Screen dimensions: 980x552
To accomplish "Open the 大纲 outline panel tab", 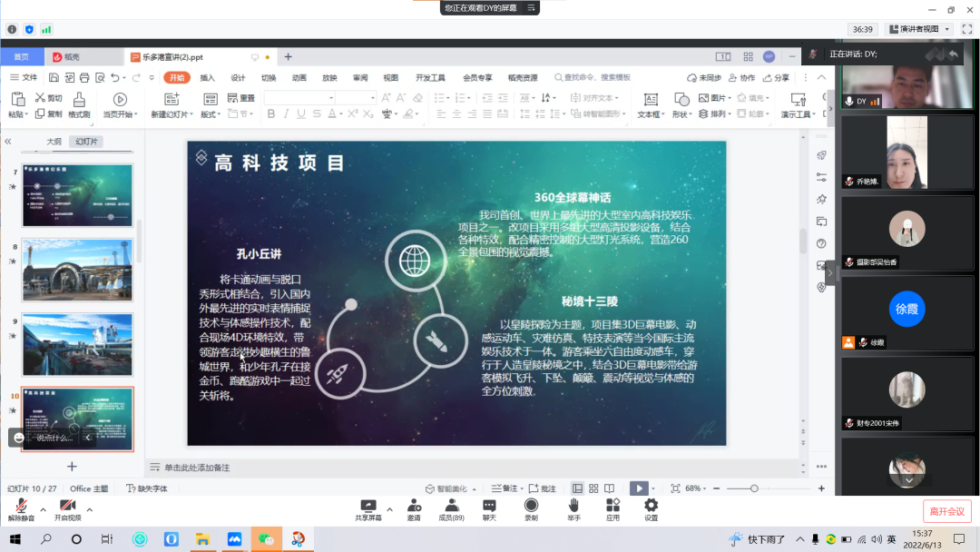I will tap(54, 142).
